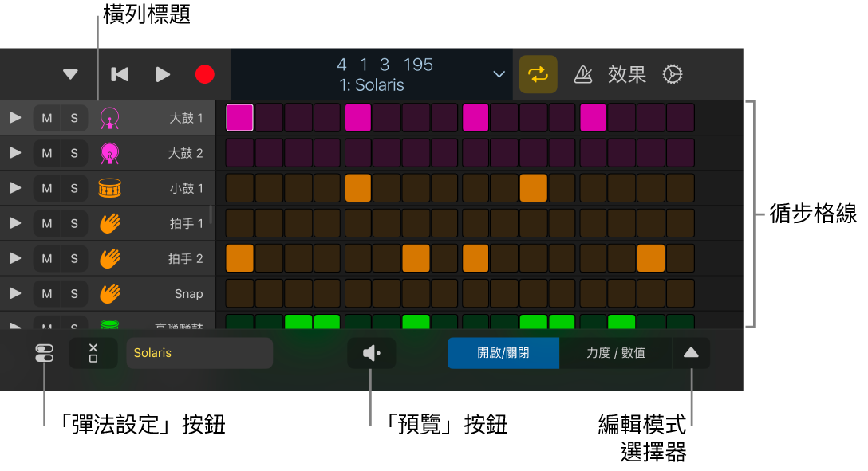The image size is (868, 471).
Task: Solo the 大鼓 1 row
Action: point(74,118)
